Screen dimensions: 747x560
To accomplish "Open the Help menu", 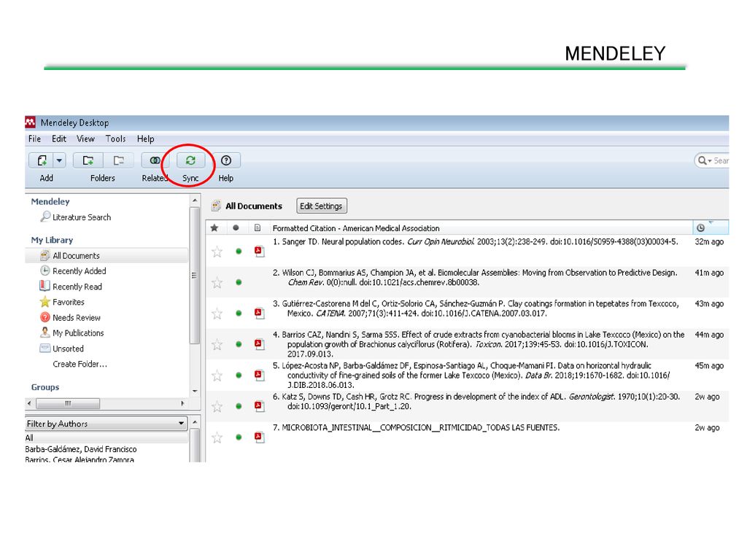I will [146, 139].
